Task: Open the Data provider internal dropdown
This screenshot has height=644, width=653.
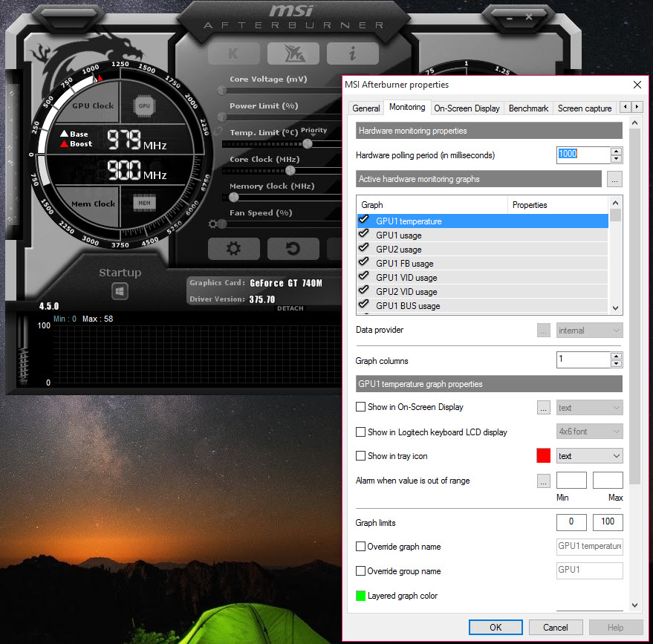Action: coord(589,331)
